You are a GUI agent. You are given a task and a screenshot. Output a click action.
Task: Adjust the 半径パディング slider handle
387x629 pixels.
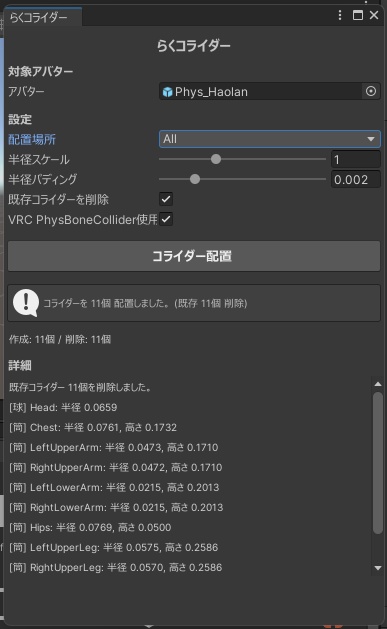(195, 179)
